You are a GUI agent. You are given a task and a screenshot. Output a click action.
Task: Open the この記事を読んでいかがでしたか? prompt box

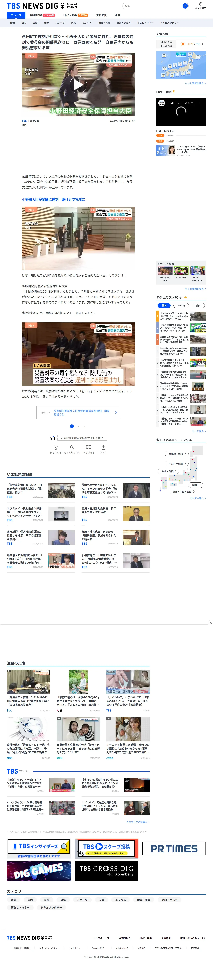(82, 438)
